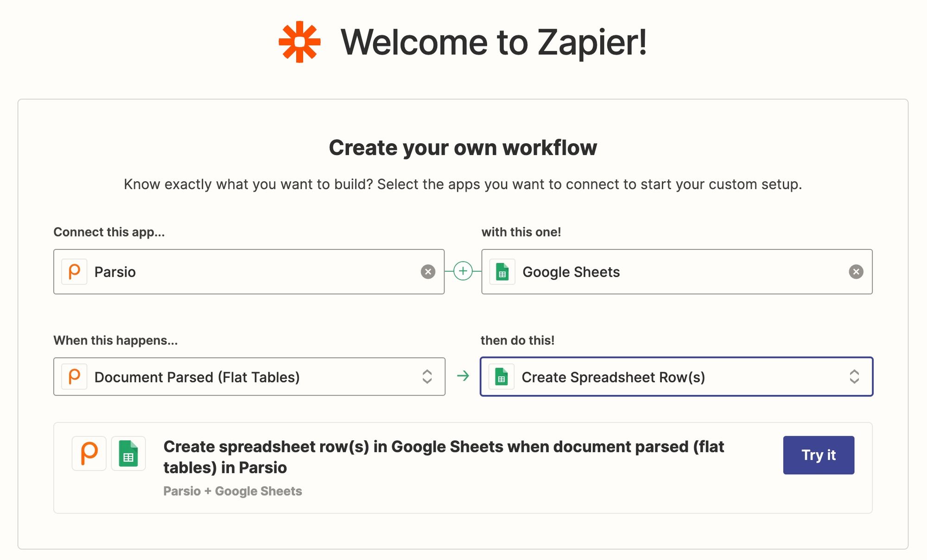Click inside the Google Sheets app input field
The image size is (927, 560).
click(x=695, y=272)
